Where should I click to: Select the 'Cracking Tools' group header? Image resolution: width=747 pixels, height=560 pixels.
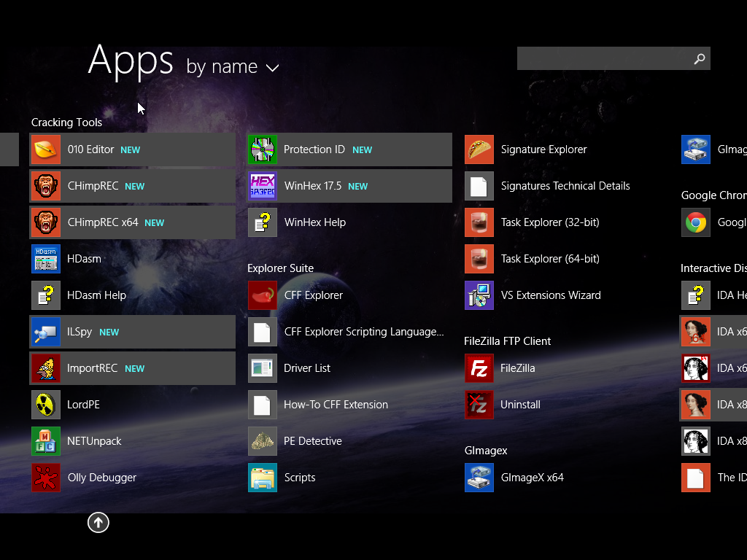click(66, 122)
